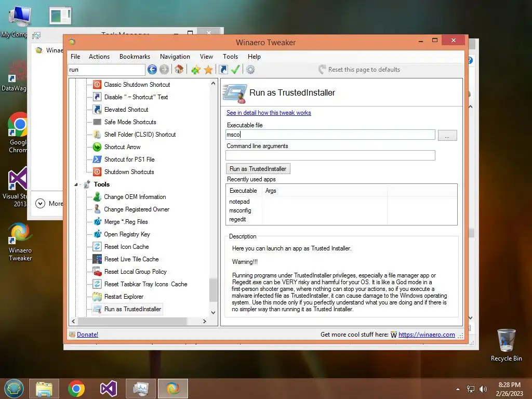The height and width of the screenshot is (399, 532).
Task: Select Open Registry Key tree item
Action: coord(127,234)
